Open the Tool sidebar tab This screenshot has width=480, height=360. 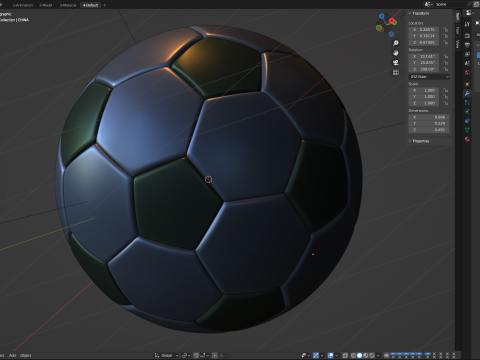458,30
